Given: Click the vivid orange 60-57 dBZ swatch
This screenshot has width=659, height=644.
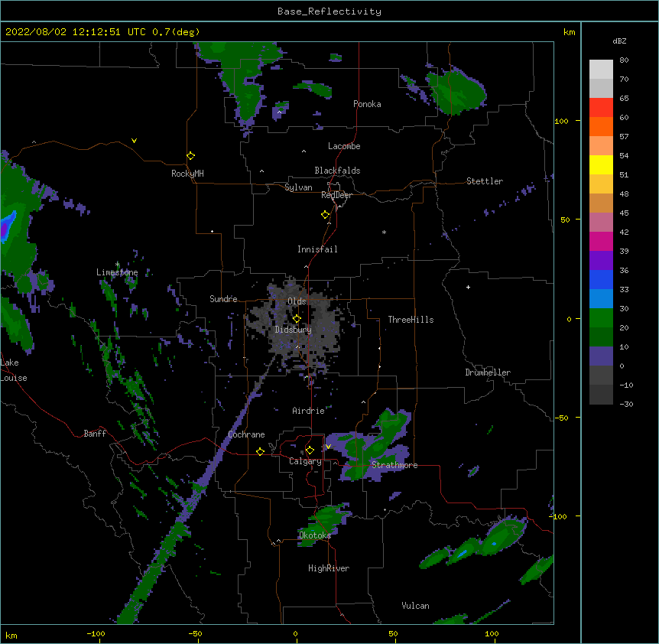Looking at the screenshot, I should (601, 126).
